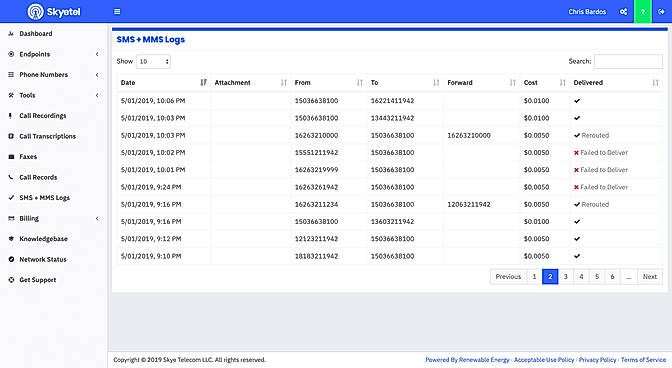
Task: Sort table by From column arrow
Action: (x=360, y=83)
